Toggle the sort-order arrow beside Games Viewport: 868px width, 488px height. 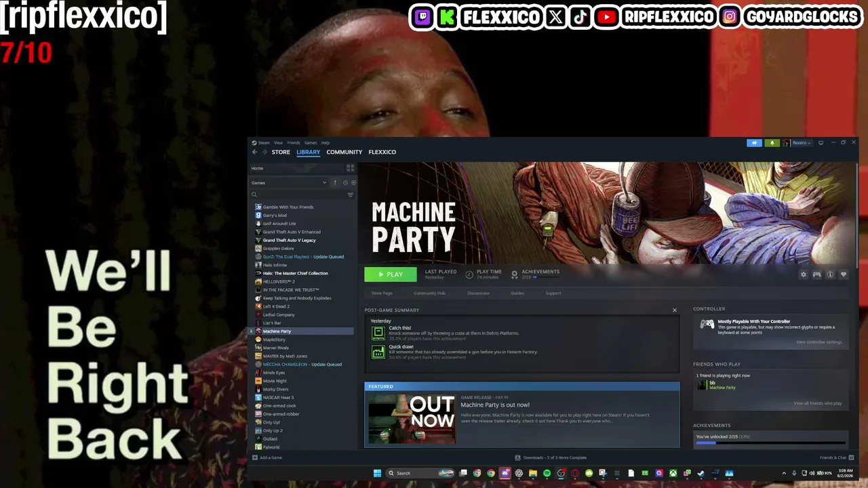[x=334, y=182]
